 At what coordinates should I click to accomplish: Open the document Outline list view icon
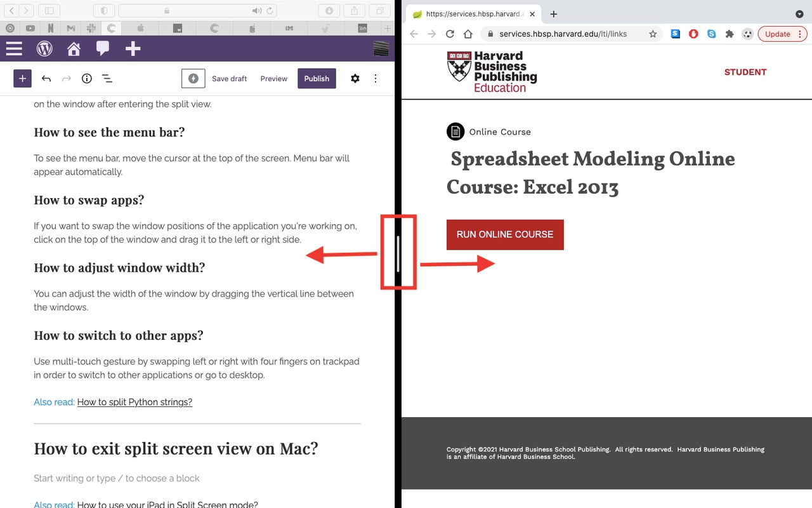(107, 78)
